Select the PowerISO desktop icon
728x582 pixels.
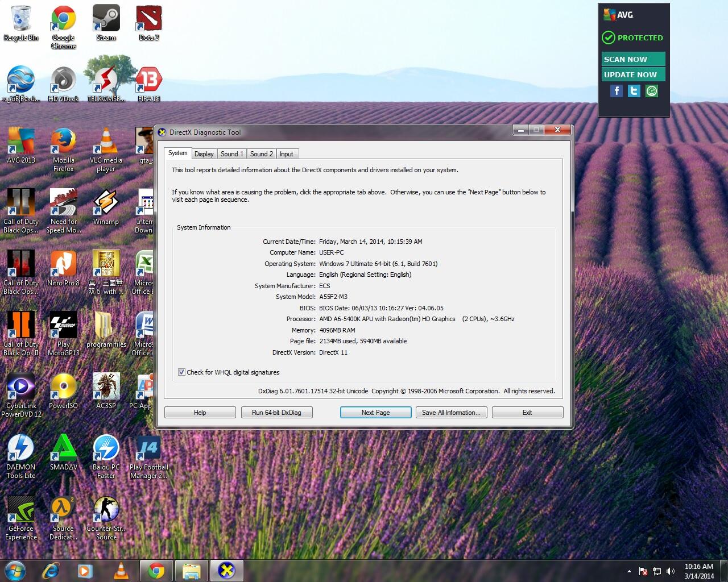point(63,392)
